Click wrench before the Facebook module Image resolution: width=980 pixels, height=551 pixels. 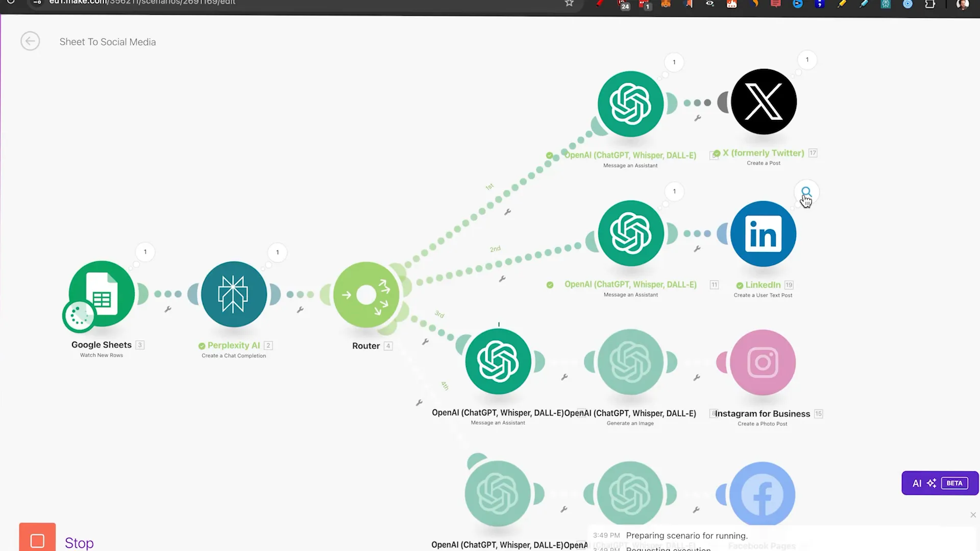pos(696,510)
